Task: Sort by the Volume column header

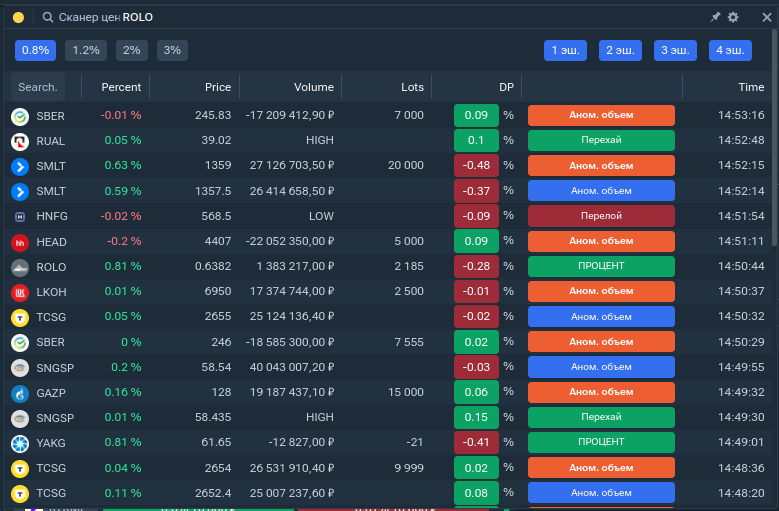Action: 314,87
